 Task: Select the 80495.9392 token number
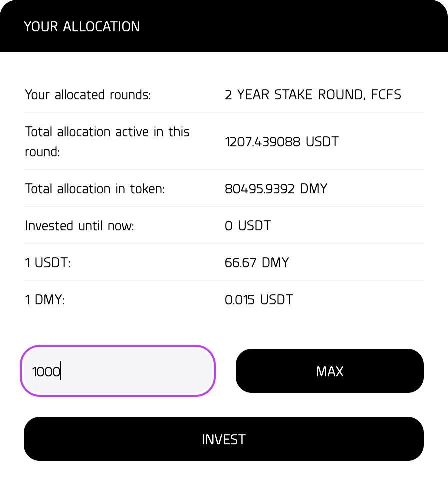point(260,189)
